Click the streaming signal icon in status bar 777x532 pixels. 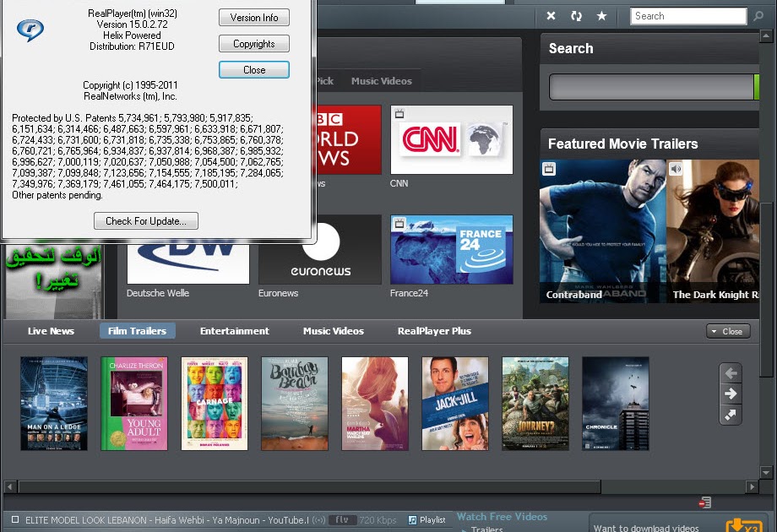[x=318, y=520]
